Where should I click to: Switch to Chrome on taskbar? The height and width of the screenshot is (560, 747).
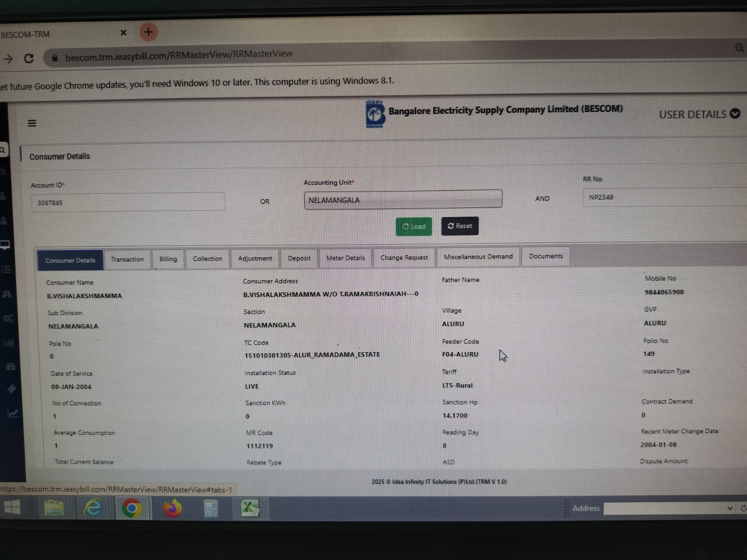click(132, 508)
